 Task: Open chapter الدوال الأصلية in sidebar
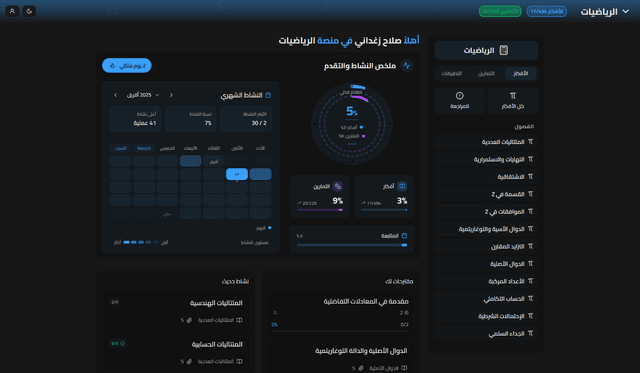pos(486,264)
